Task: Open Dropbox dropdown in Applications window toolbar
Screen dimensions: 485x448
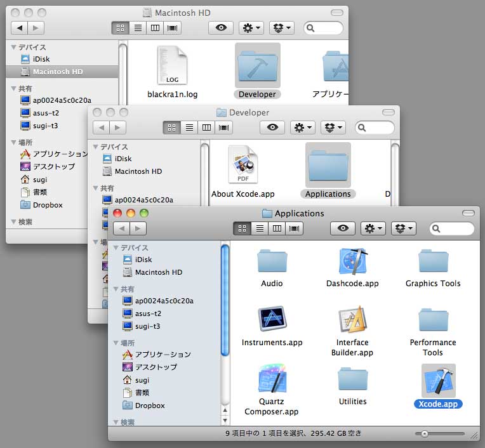Action: coord(404,228)
